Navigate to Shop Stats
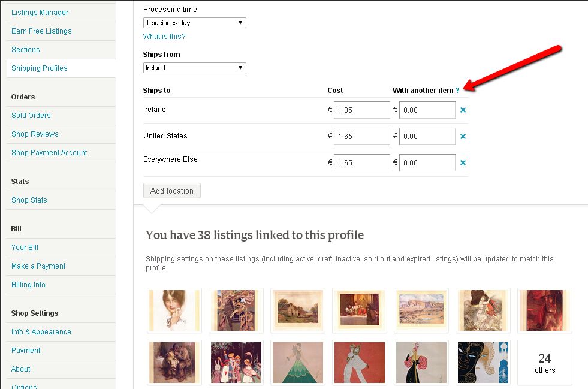 29,200
